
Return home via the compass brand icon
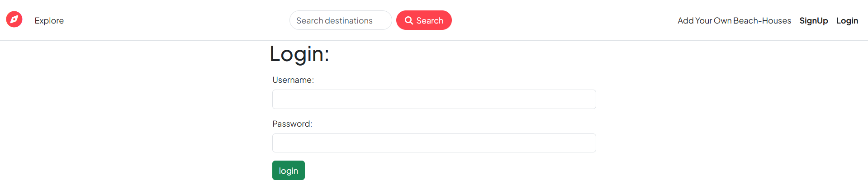click(x=14, y=19)
